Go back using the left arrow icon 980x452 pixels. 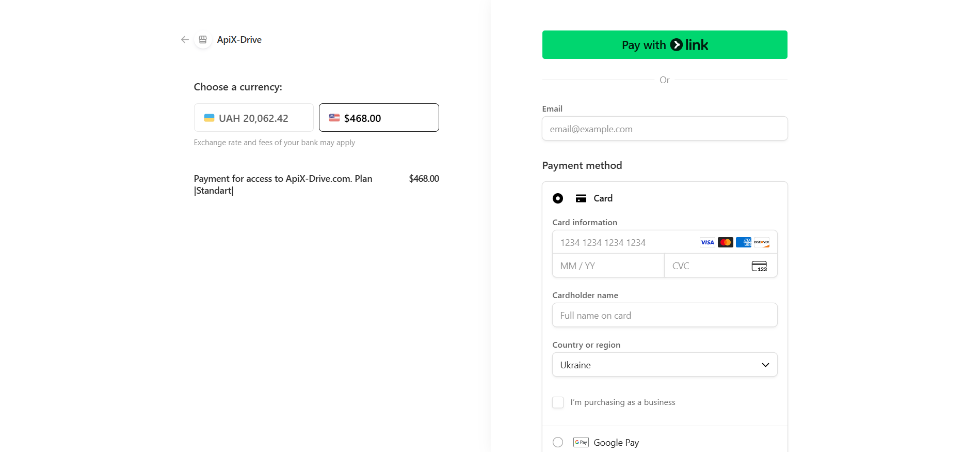coord(185,40)
